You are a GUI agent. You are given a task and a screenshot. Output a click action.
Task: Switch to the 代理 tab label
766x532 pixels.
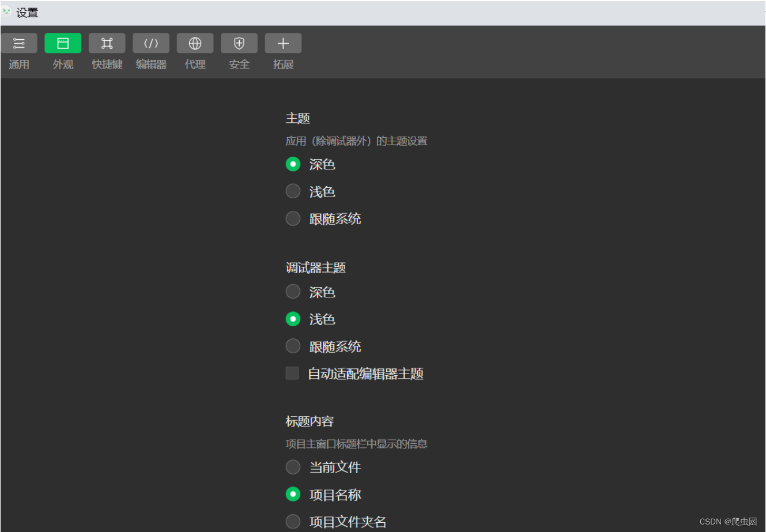[x=195, y=65]
